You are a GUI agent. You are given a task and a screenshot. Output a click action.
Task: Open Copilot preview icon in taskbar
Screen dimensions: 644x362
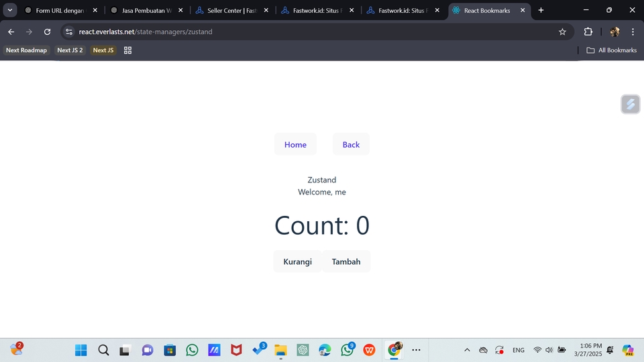pyautogui.click(x=628, y=350)
